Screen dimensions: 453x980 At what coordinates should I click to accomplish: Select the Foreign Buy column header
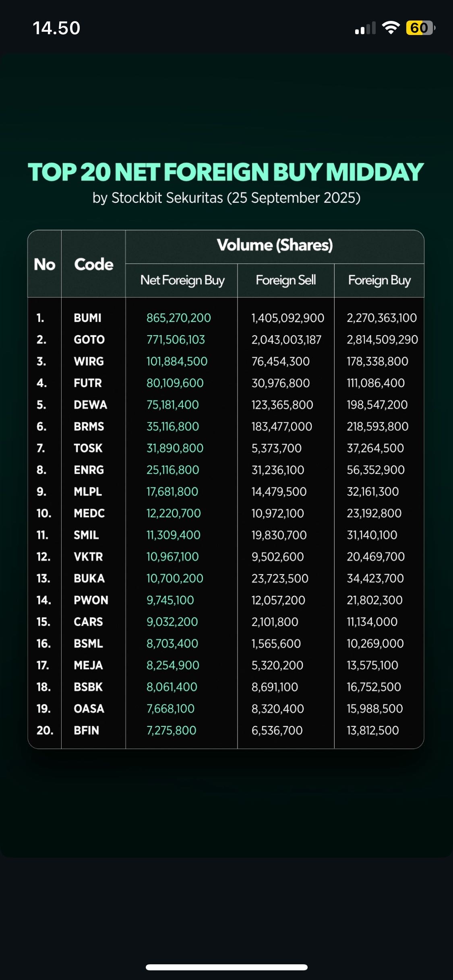pos(379,280)
